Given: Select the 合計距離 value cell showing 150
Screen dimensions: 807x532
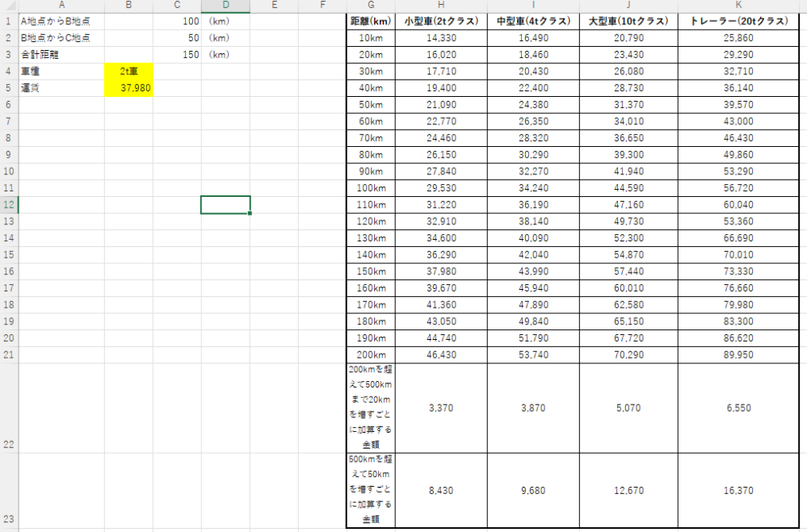Looking at the screenshot, I should click(177, 55).
